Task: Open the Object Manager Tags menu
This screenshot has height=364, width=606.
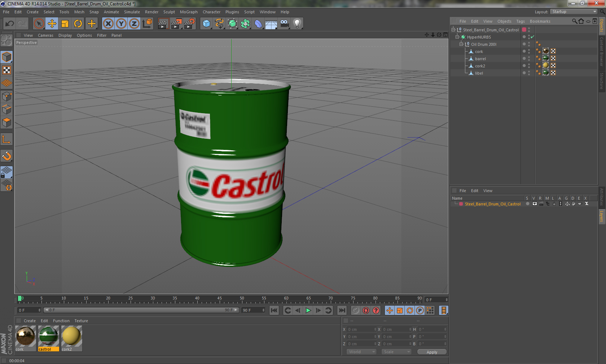Action: point(521,21)
